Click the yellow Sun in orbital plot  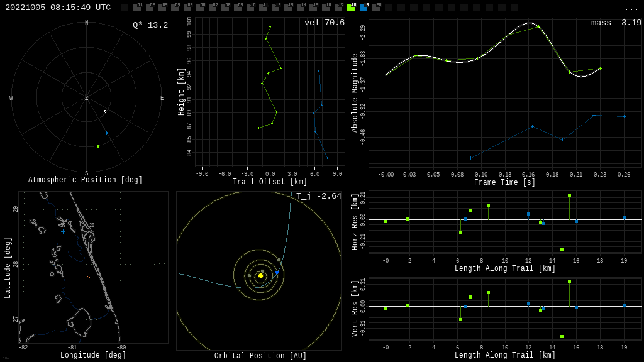[260, 276]
